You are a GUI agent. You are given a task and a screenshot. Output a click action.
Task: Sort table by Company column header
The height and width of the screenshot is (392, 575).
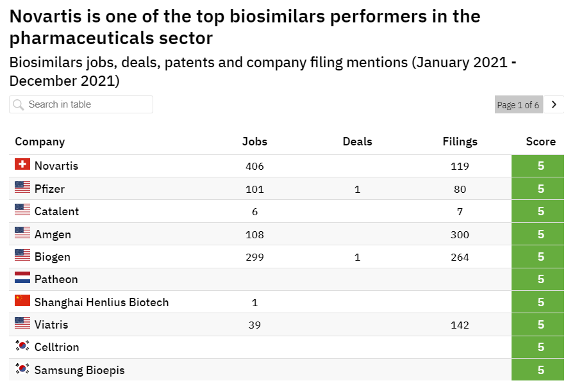point(40,142)
